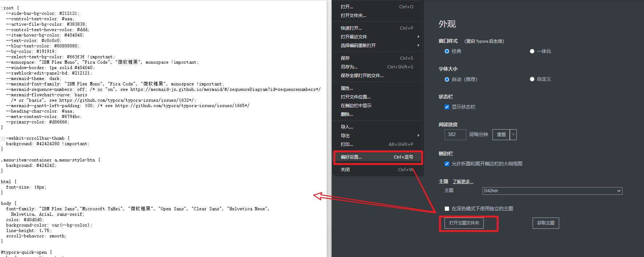Toggle the 显示状态栏 checkbox
644x257 pixels.
[447, 107]
